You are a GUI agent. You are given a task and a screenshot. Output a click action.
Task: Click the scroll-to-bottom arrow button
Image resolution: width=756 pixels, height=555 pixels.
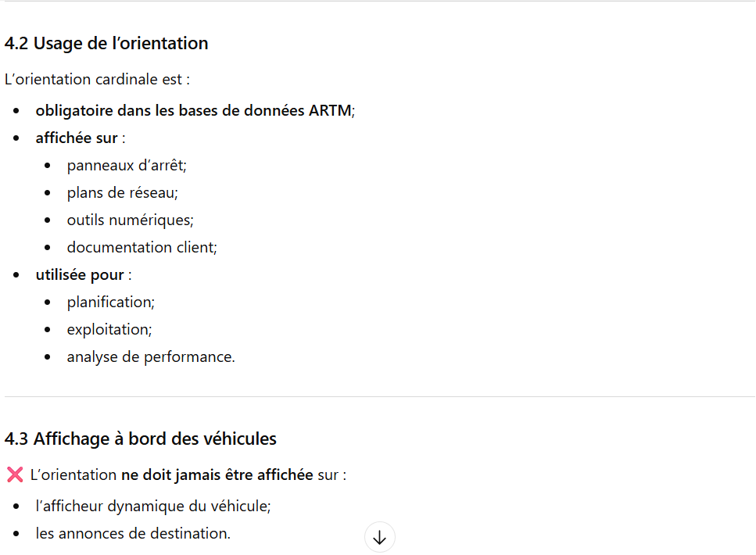pyautogui.click(x=380, y=538)
